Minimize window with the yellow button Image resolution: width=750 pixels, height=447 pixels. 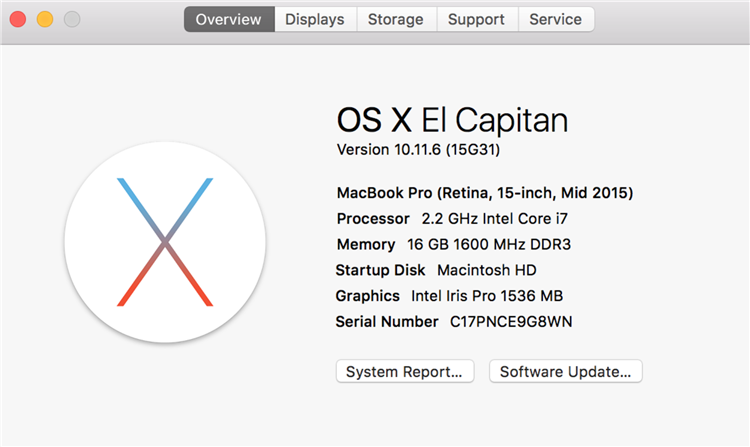pos(45,19)
